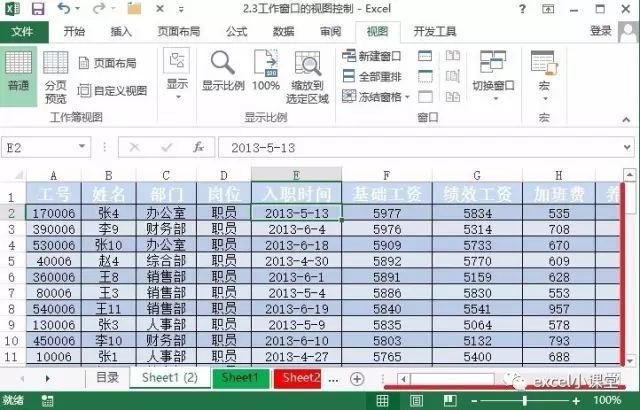
Task: Click next sheet navigation arrow
Action: [x=48, y=379]
